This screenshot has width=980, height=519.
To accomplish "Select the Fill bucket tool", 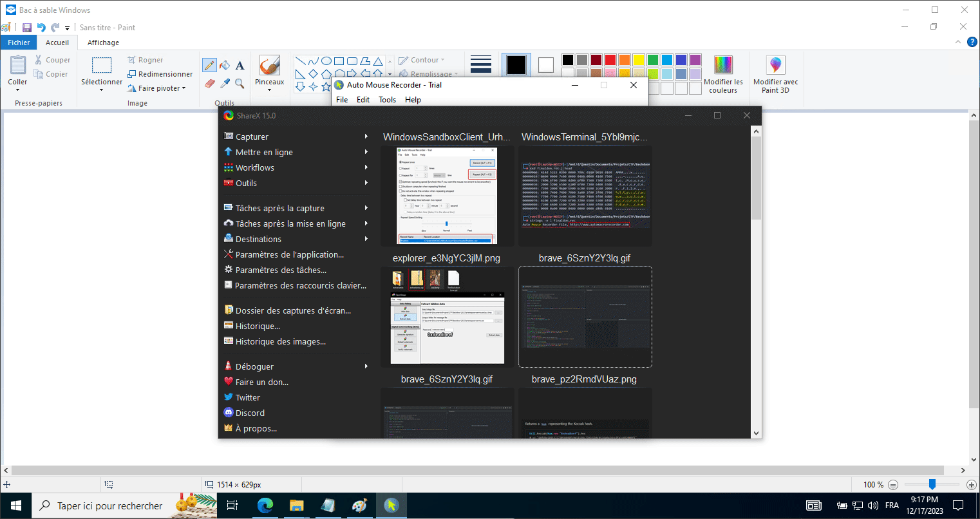I will coord(225,65).
